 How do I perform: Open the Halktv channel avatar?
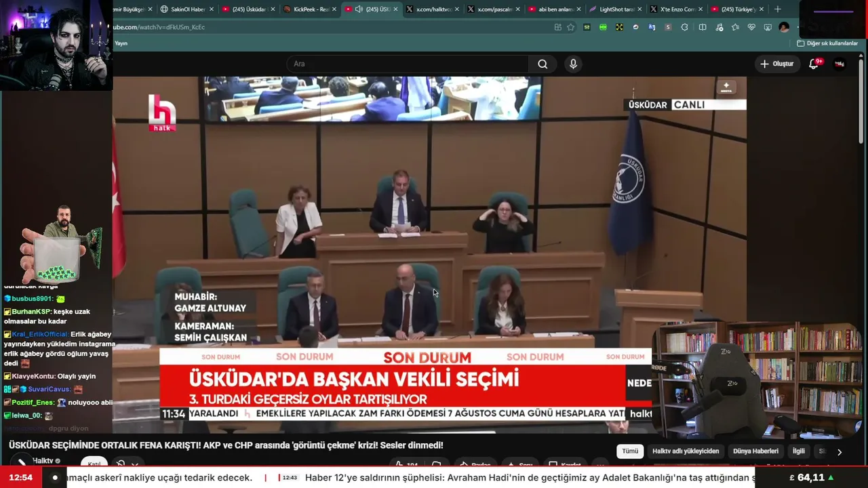[x=22, y=462]
